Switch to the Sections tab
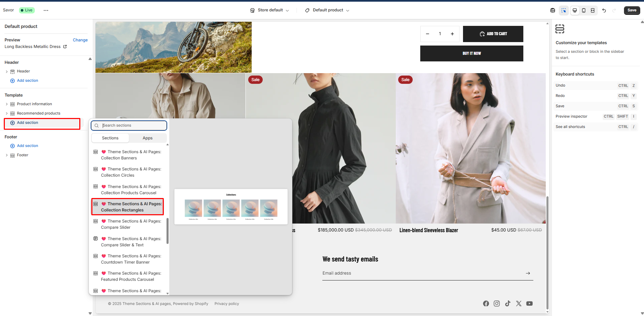 (x=110, y=138)
